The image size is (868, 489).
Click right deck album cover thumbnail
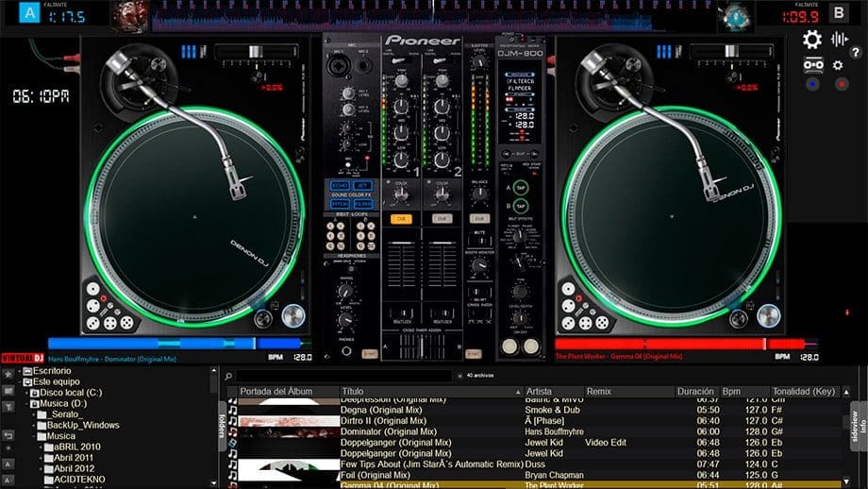pyautogui.click(x=736, y=16)
